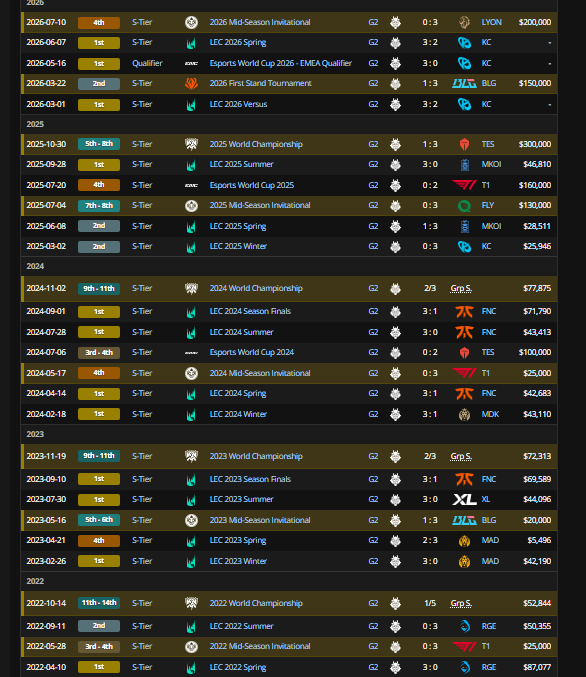The image size is (586, 677).
Task: Click the 2024 year header row
Action: (289, 266)
